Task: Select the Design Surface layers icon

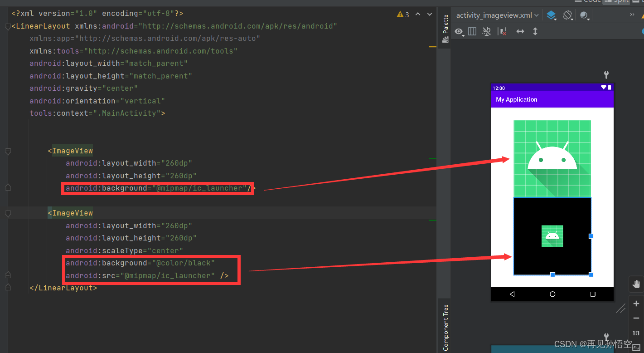Action: 551,15
